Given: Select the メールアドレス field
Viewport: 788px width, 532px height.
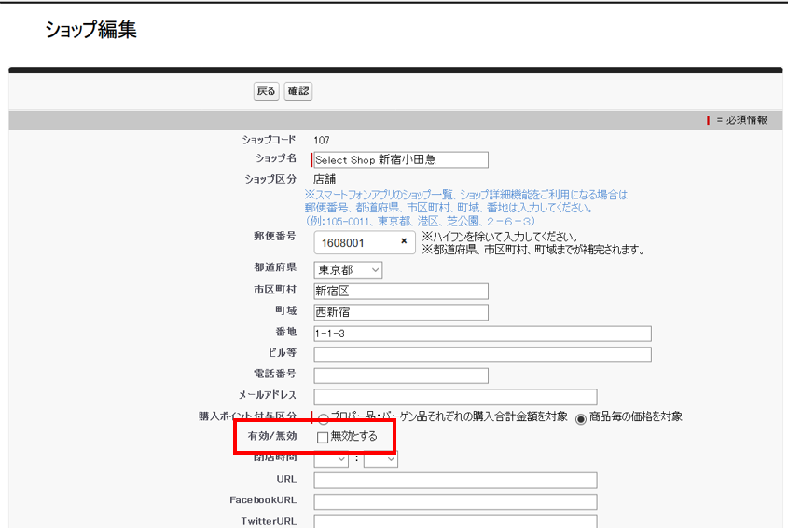Looking at the screenshot, I should [455, 397].
